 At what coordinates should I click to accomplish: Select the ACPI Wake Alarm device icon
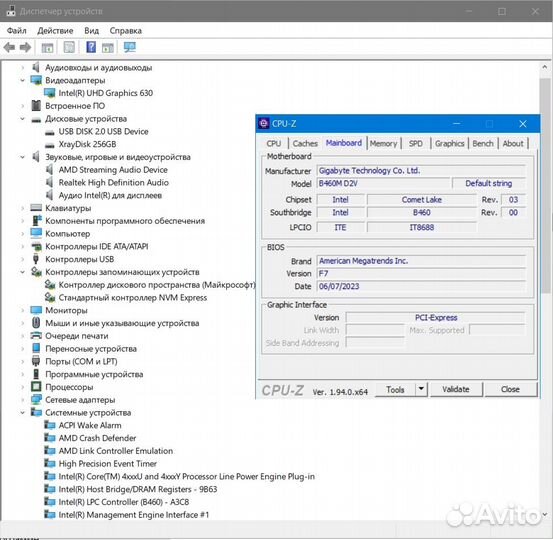[50, 425]
